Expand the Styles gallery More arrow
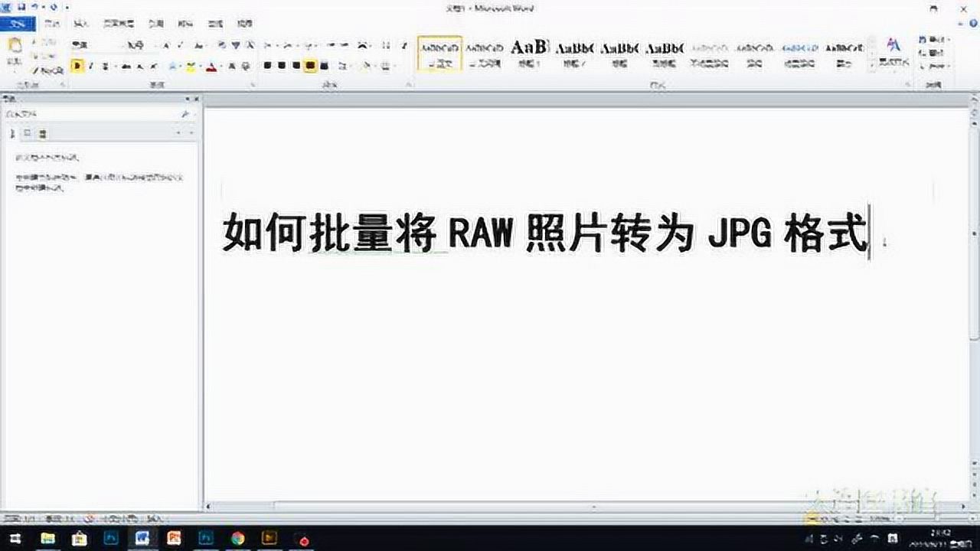Viewport: 980px width, 551px height. point(872,66)
